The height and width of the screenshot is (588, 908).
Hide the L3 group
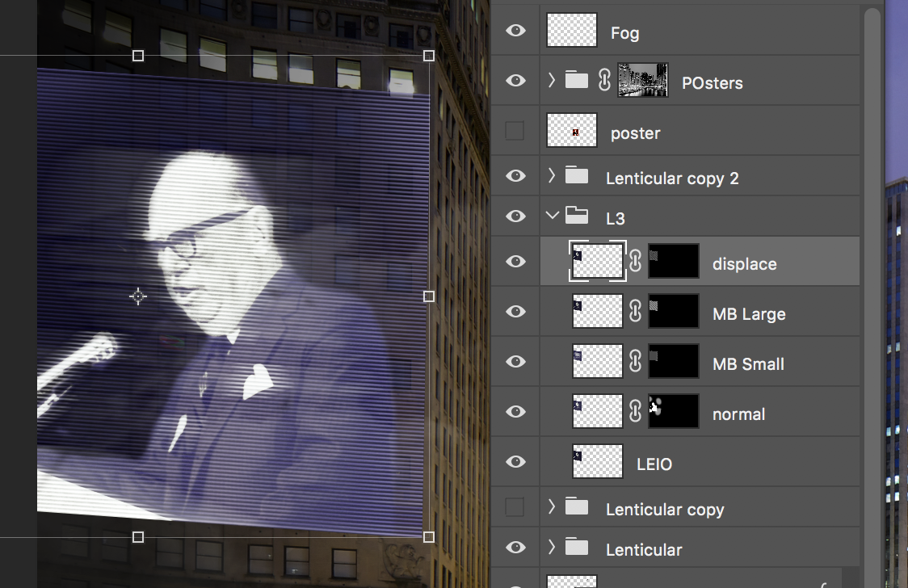[x=515, y=216]
